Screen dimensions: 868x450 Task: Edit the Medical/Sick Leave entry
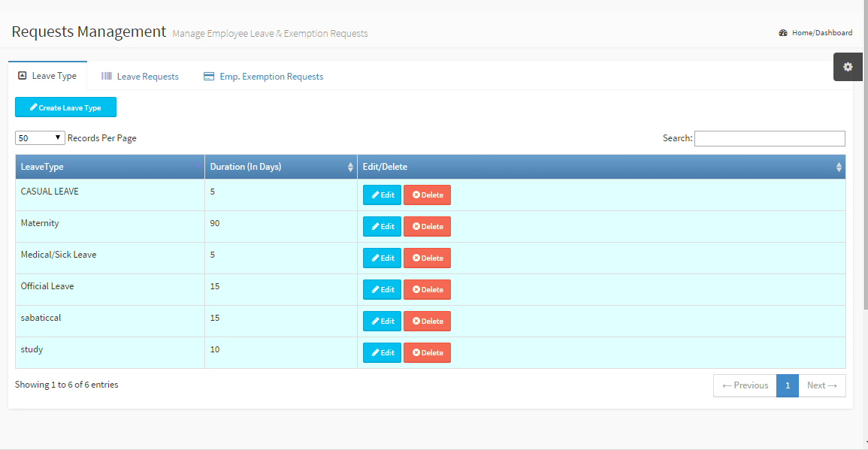click(x=382, y=258)
